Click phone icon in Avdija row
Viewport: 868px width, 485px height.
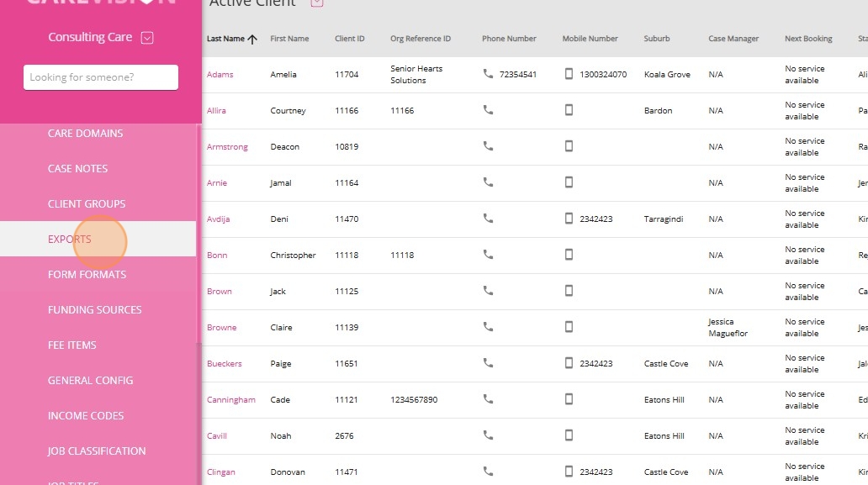[x=488, y=218]
